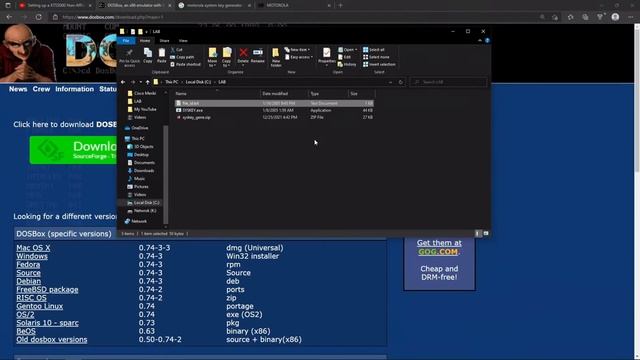Click History in the Open group
The image size is (640, 360).
click(x=347, y=64)
